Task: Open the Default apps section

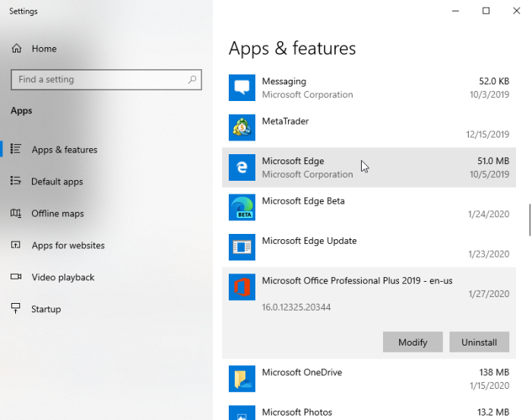Action: pyautogui.click(x=57, y=182)
